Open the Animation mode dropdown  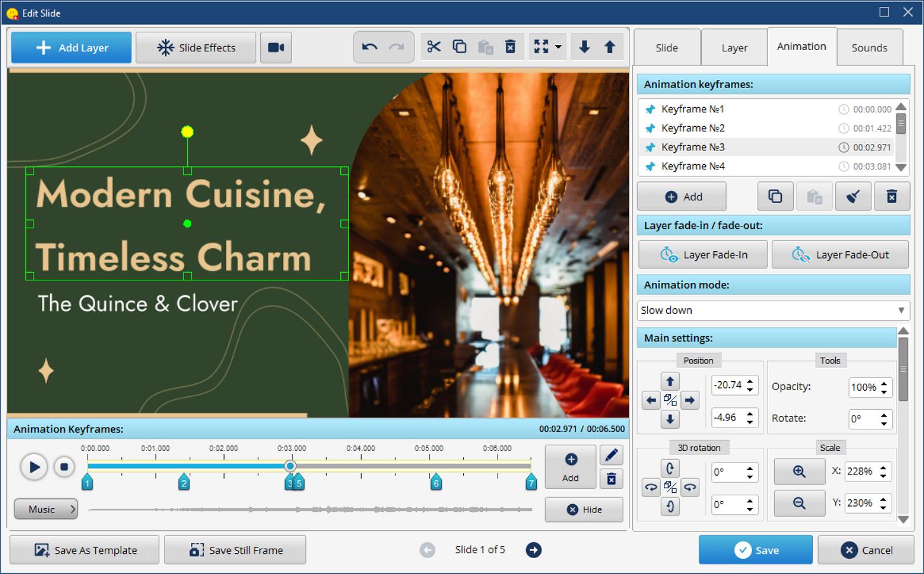click(773, 310)
